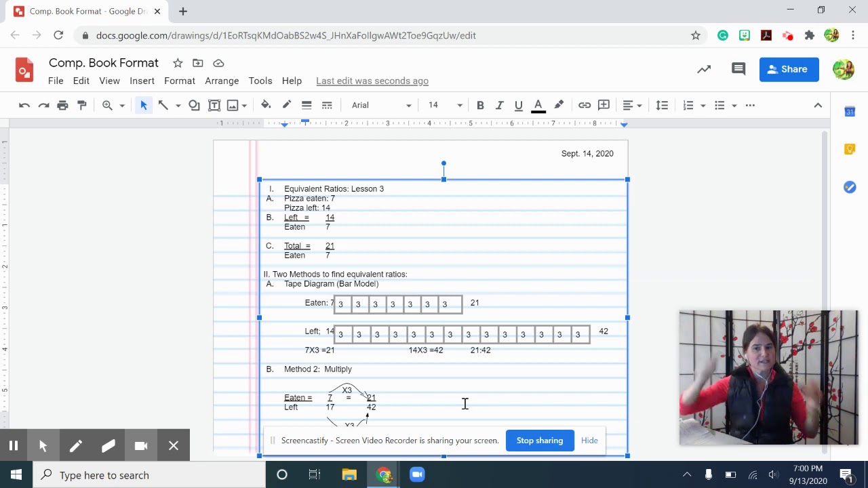Apply a numbered list
This screenshot has width=868, height=488.
pyautogui.click(x=688, y=105)
